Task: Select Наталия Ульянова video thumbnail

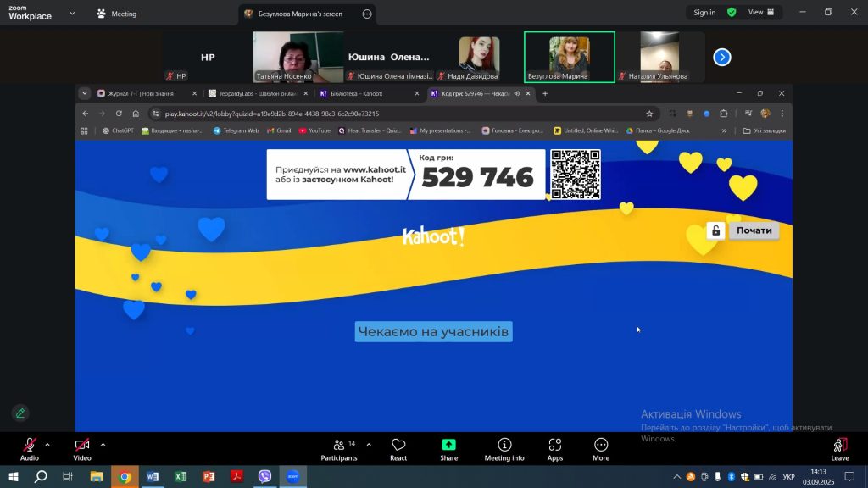Action: 659,57
